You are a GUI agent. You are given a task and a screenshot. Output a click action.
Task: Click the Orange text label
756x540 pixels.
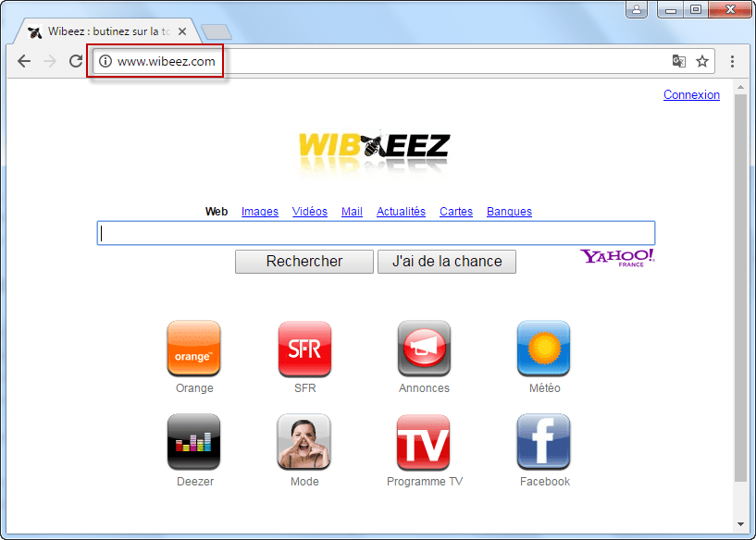coord(194,388)
